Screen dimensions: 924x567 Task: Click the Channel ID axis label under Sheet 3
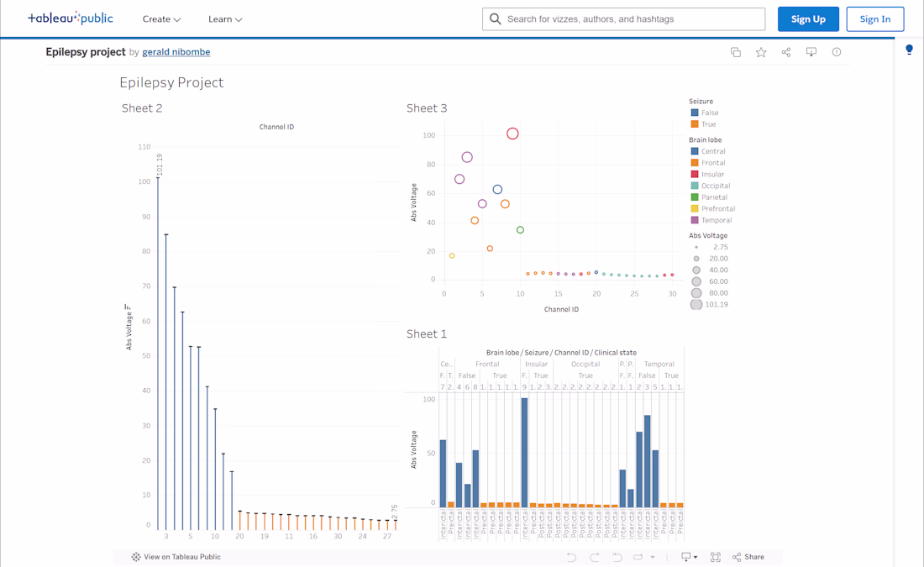pyautogui.click(x=561, y=309)
